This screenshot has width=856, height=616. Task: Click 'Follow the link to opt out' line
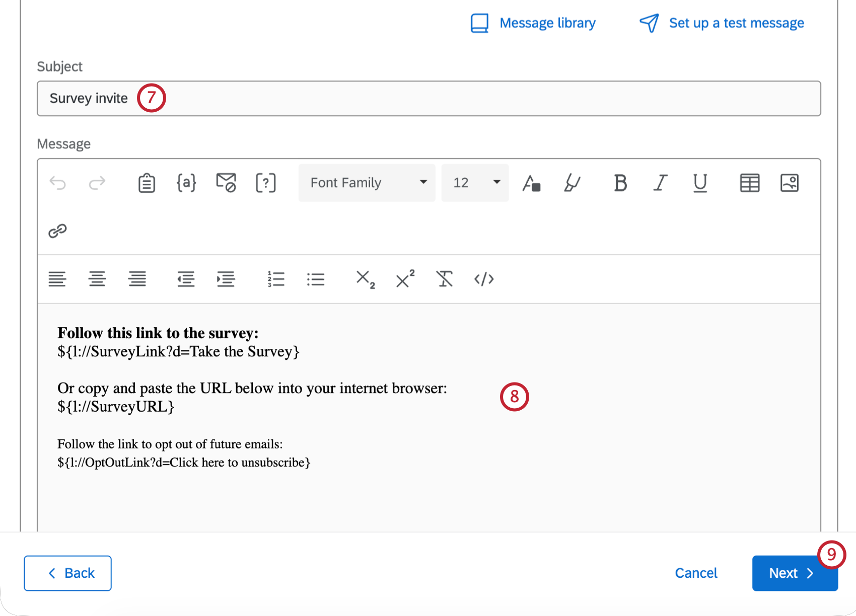click(x=170, y=444)
